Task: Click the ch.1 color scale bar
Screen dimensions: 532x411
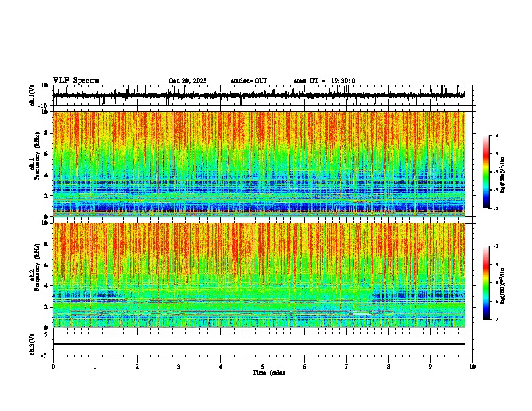Action: coord(486,172)
